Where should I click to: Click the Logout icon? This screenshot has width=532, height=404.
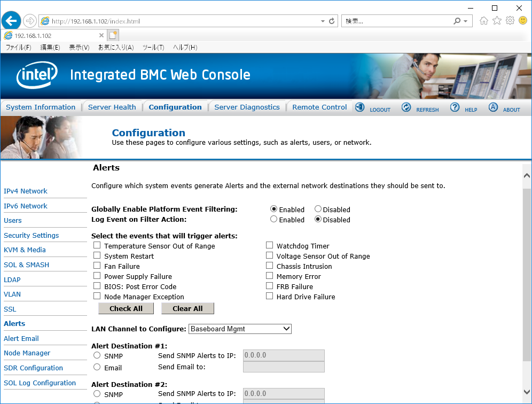(x=359, y=107)
